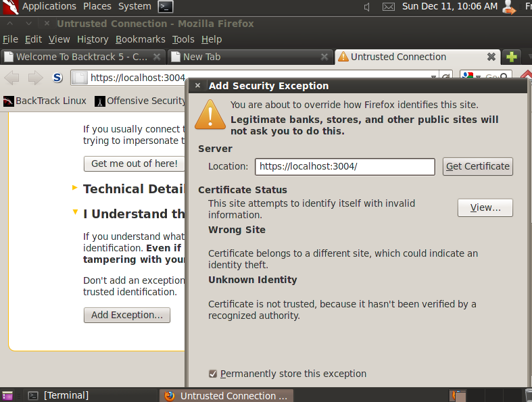Viewport: 532px width, 402px height.
Task: Open the System panel menu
Action: (135, 6)
